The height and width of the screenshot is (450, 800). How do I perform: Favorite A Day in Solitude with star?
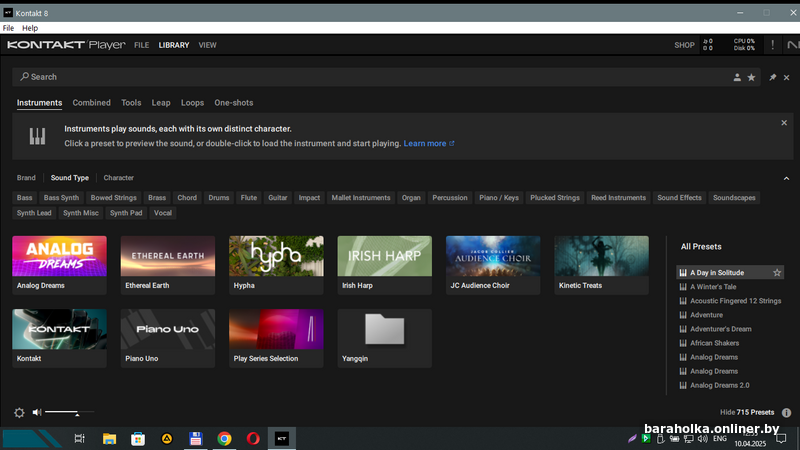777,273
